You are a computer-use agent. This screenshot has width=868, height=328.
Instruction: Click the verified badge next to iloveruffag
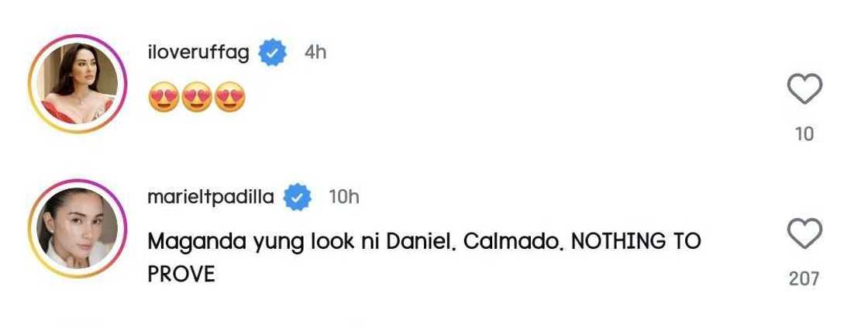(x=273, y=54)
